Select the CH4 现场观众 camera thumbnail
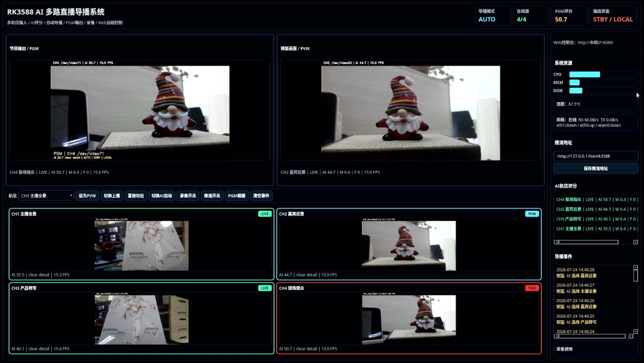This screenshot has height=363, width=644. coord(409,318)
